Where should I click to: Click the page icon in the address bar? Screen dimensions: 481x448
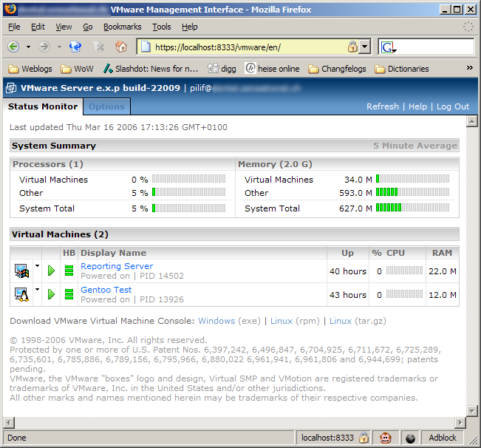coord(146,47)
